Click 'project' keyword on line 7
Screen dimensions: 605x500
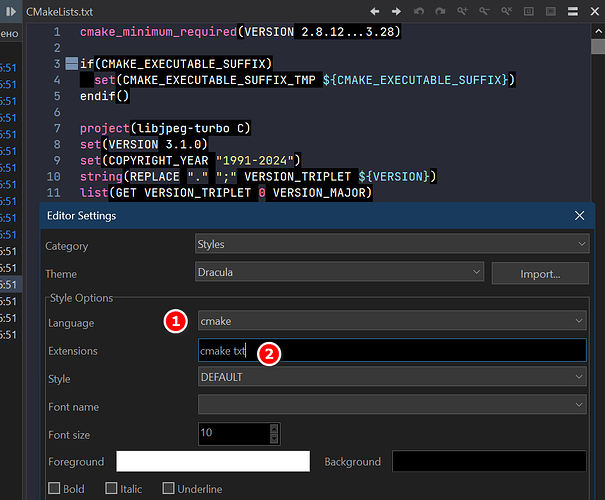(x=105, y=128)
